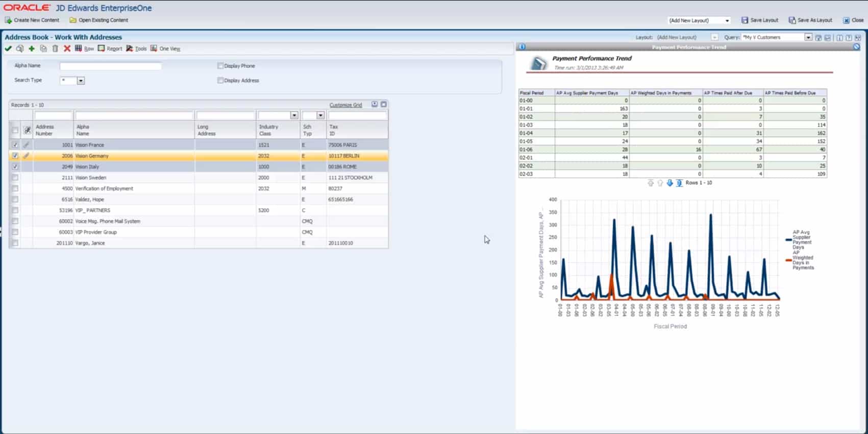Click the Save Layout disk icon
The image size is (868, 434).
point(745,20)
